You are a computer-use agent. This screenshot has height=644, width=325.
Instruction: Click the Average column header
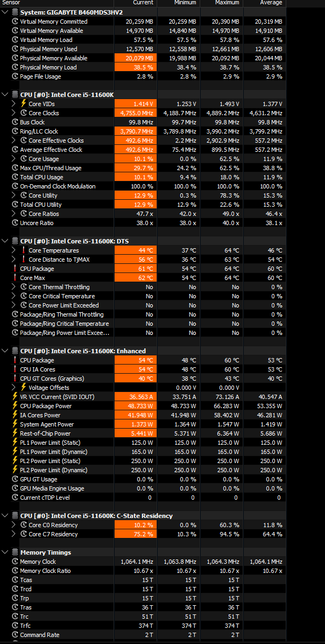[271, 3]
